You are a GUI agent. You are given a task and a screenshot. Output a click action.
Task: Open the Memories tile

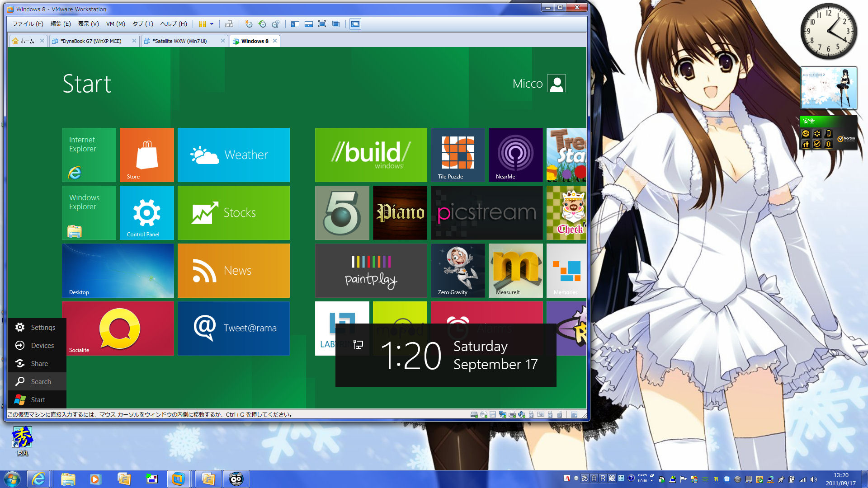click(566, 271)
